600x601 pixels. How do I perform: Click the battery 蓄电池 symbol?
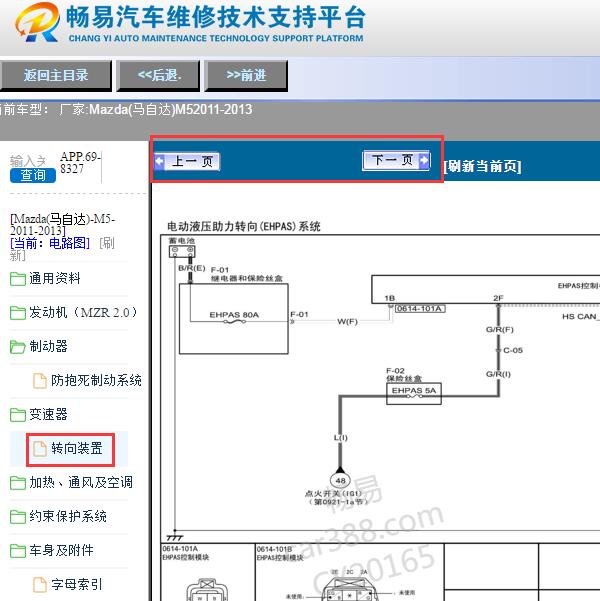[182, 251]
